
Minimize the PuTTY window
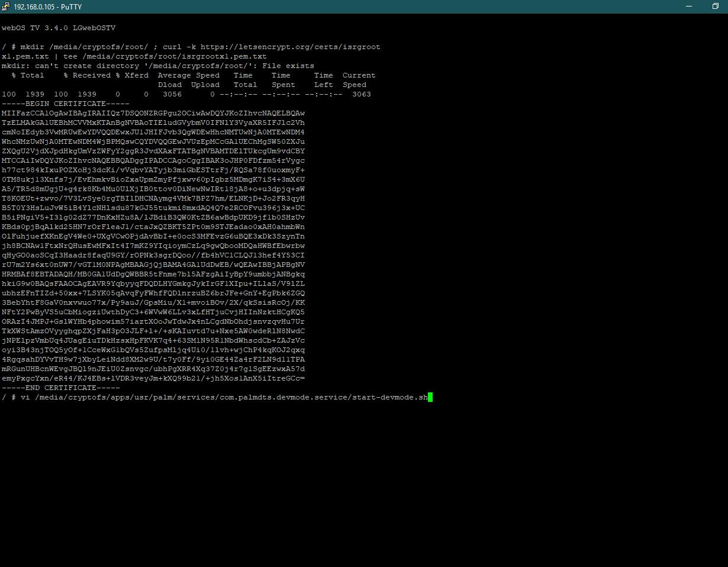pyautogui.click(x=689, y=7)
